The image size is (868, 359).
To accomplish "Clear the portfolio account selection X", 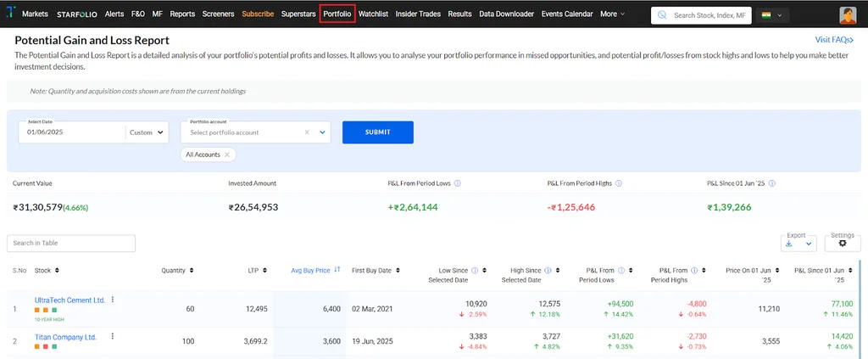I will click(307, 133).
